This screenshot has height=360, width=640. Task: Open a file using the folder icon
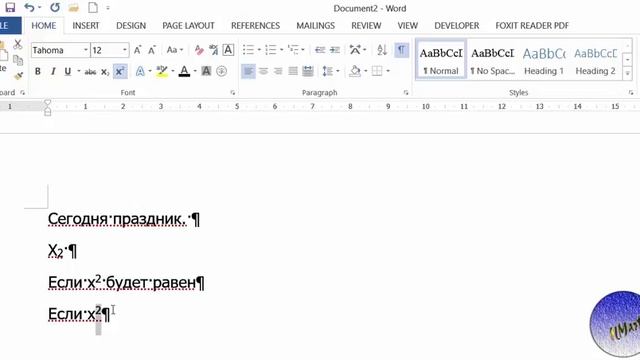coord(73,7)
